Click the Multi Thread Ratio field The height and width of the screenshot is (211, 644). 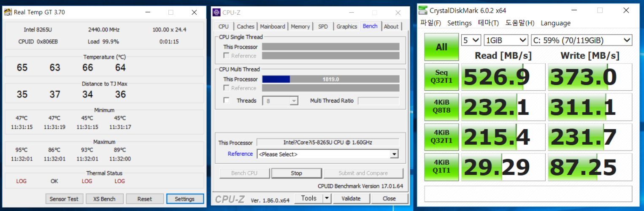coord(379,101)
